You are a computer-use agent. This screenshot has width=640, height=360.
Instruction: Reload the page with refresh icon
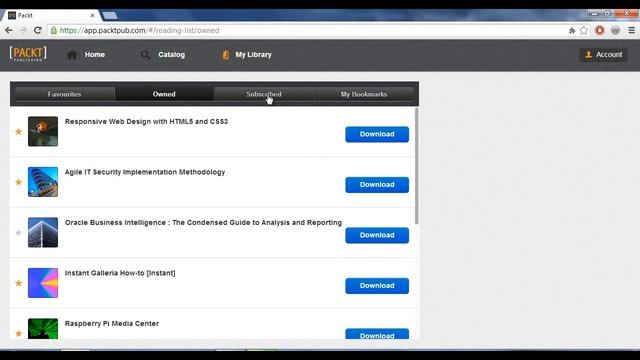coord(38,30)
